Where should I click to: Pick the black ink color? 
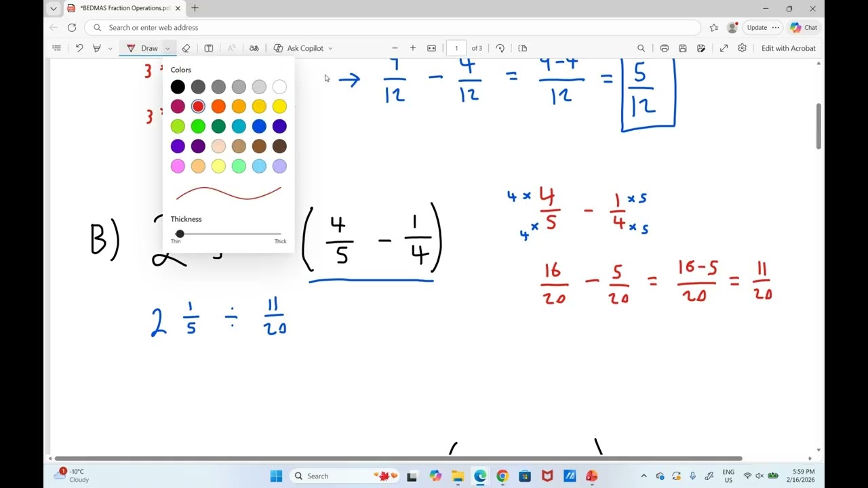(178, 87)
